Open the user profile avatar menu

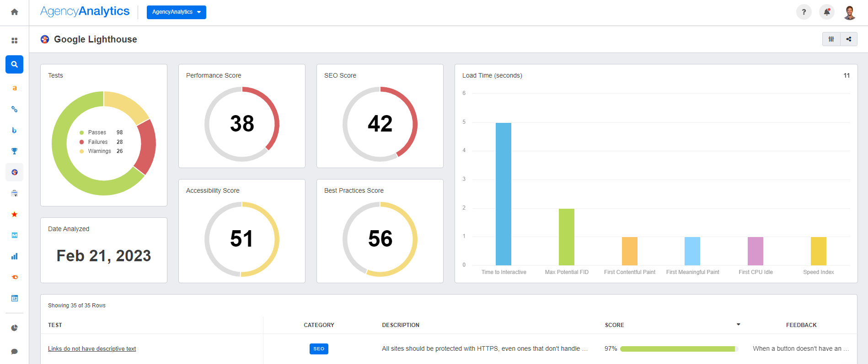click(x=850, y=12)
